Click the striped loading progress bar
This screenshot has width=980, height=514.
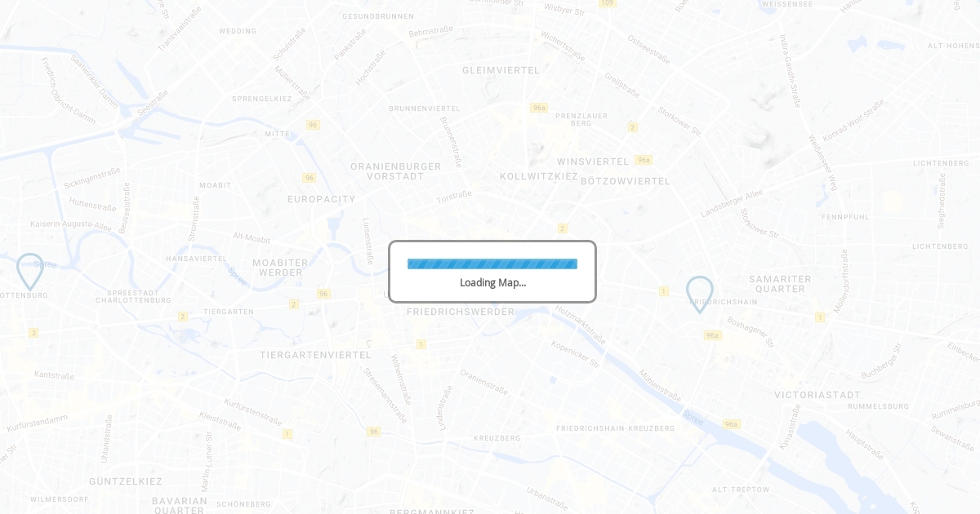point(492,264)
